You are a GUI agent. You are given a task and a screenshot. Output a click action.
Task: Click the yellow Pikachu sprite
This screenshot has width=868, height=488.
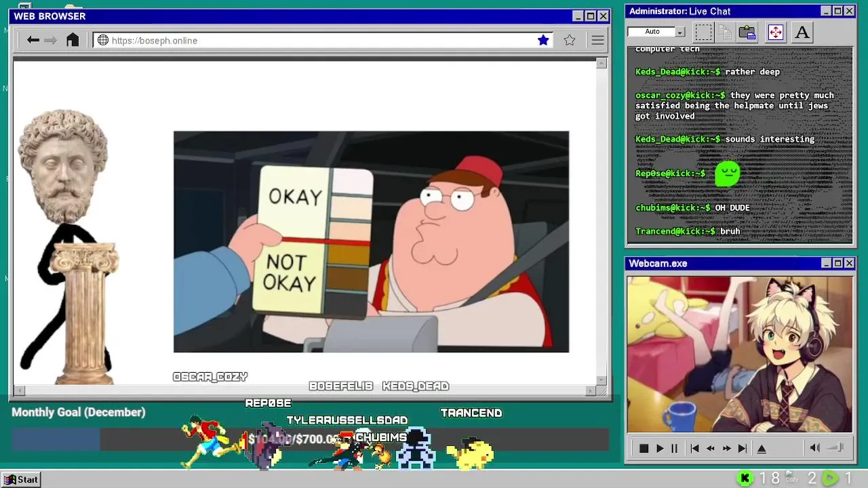tap(471, 453)
